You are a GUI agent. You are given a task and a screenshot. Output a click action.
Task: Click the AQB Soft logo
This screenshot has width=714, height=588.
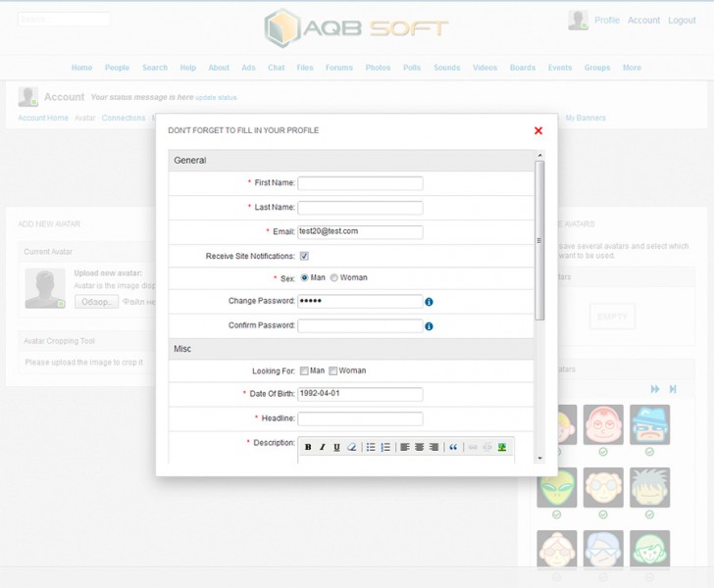click(356, 27)
